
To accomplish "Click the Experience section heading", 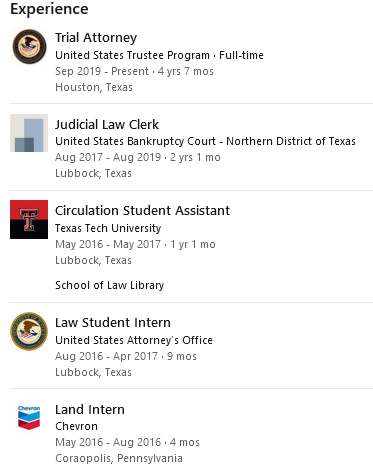I will coord(49,9).
